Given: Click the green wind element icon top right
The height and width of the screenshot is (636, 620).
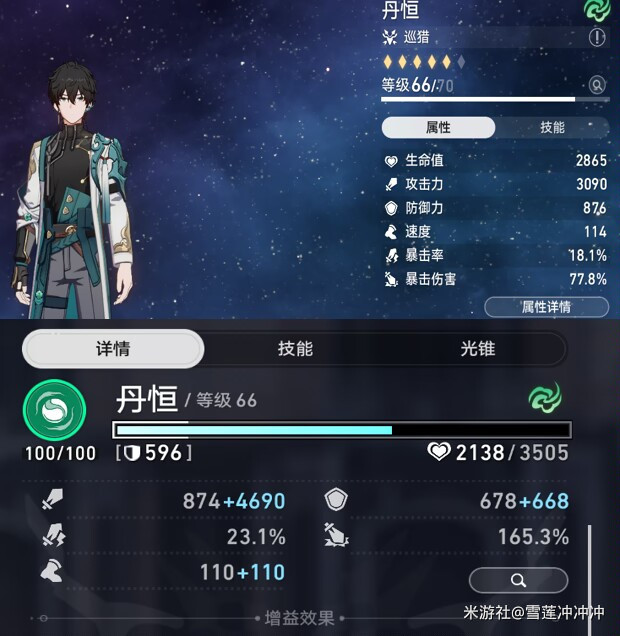Looking at the screenshot, I should click(597, 9).
